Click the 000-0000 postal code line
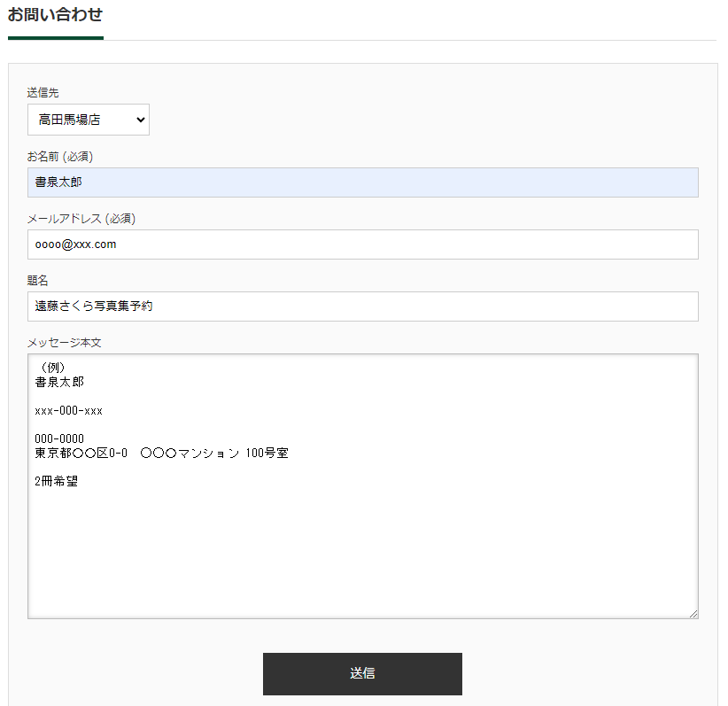The image size is (728, 706). tap(59, 439)
